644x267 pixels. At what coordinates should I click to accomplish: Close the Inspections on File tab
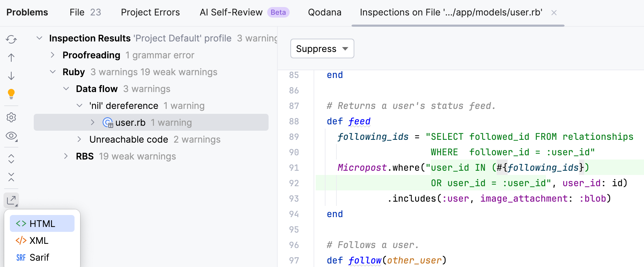554,13
